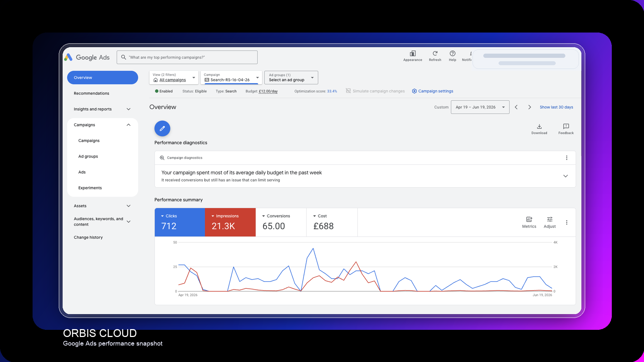Open Campaigns sub-item in sidebar
Viewport: 644px width, 362px height.
tap(89, 140)
